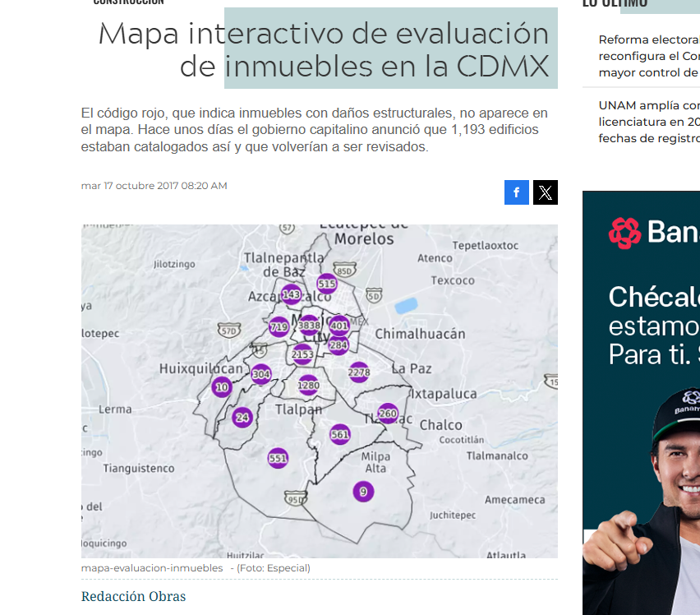Click the Banamex advertisement banner
This screenshot has height=615, width=700.
point(641,403)
